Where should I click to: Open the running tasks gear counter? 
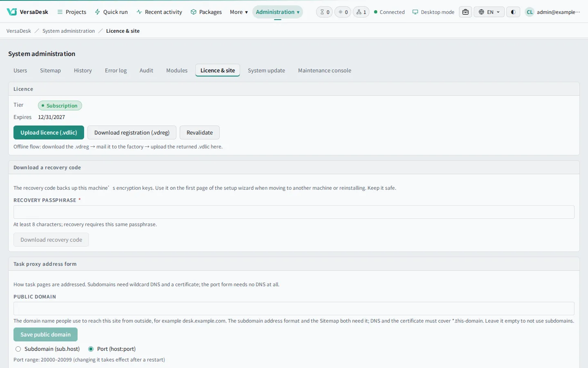click(x=343, y=12)
